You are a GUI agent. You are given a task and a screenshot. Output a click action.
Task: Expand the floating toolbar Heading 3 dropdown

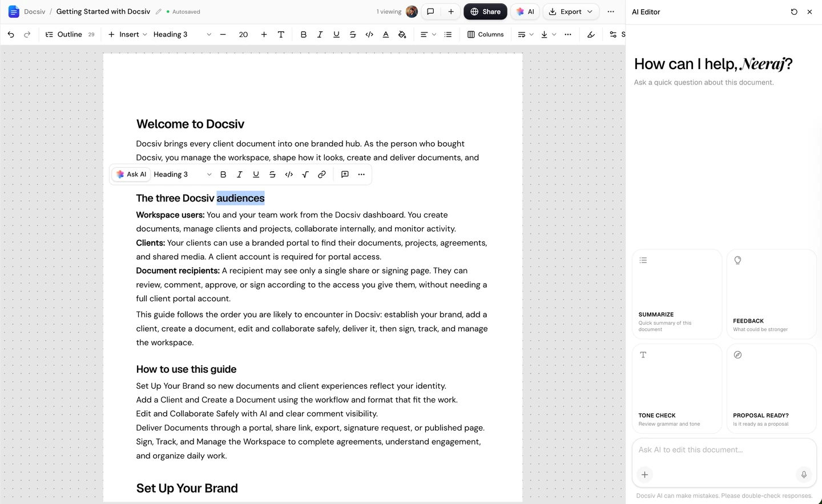tap(183, 174)
